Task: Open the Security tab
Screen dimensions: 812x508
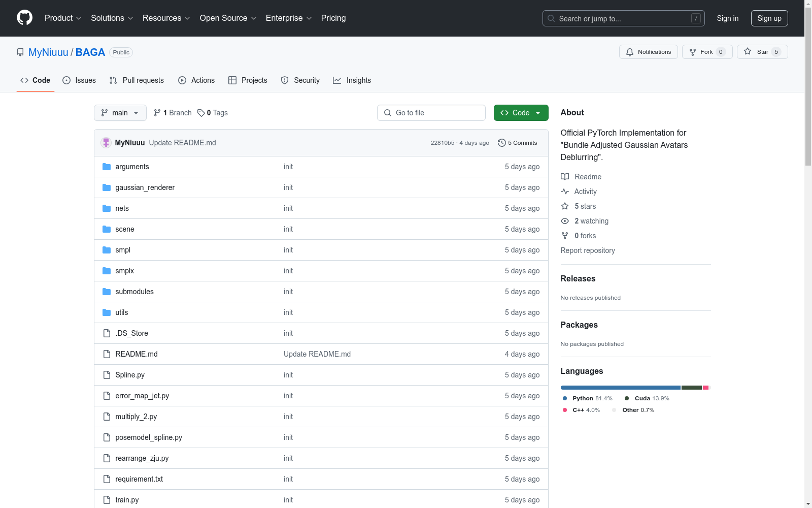Action: point(300,80)
